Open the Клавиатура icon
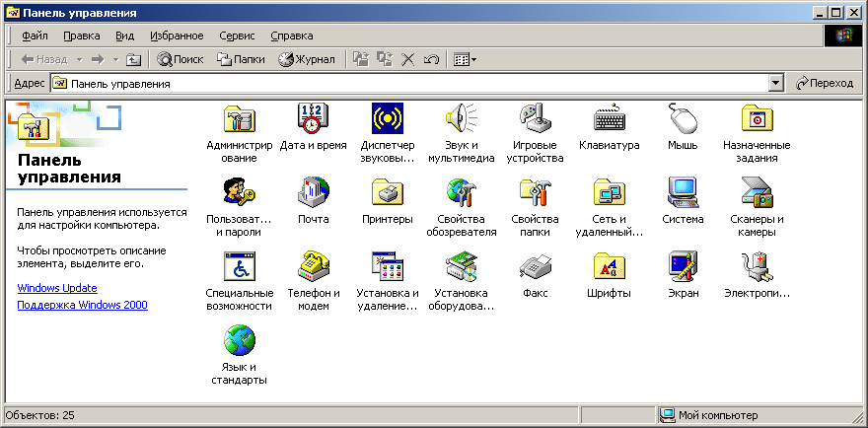The width and height of the screenshot is (868, 428). click(x=609, y=118)
